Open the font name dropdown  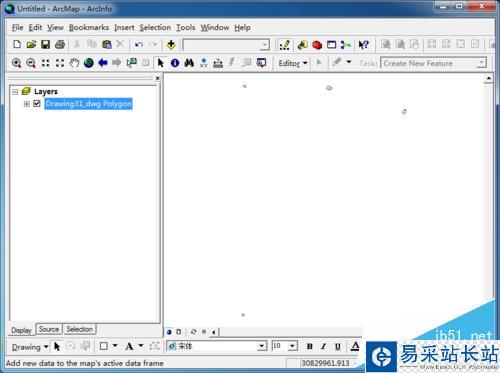tap(262, 346)
